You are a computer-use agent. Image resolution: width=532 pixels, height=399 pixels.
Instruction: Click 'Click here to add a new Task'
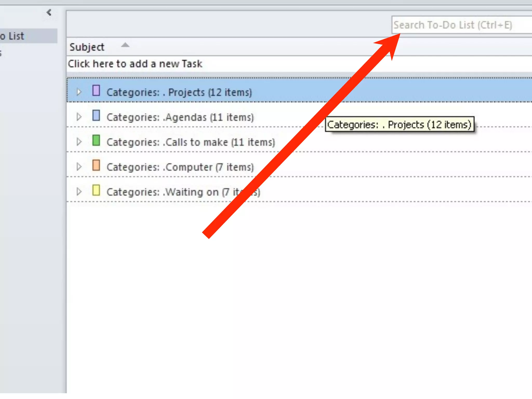[135, 64]
